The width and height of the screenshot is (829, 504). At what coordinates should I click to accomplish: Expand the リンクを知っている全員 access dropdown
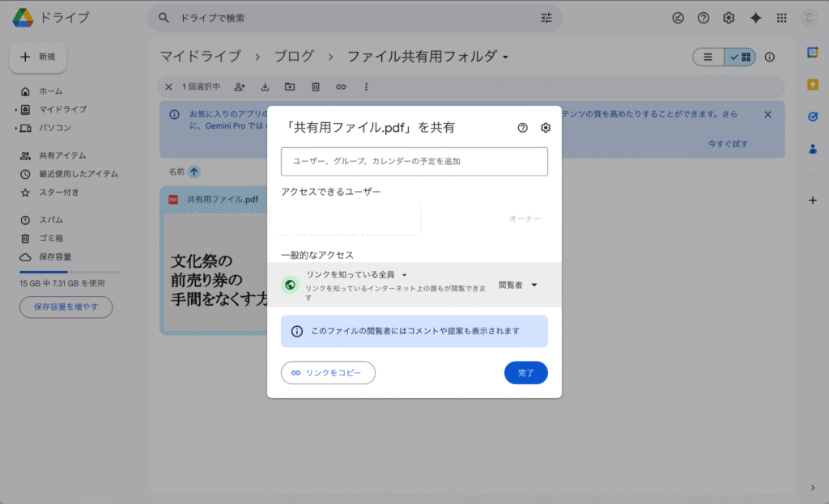pyautogui.click(x=356, y=275)
